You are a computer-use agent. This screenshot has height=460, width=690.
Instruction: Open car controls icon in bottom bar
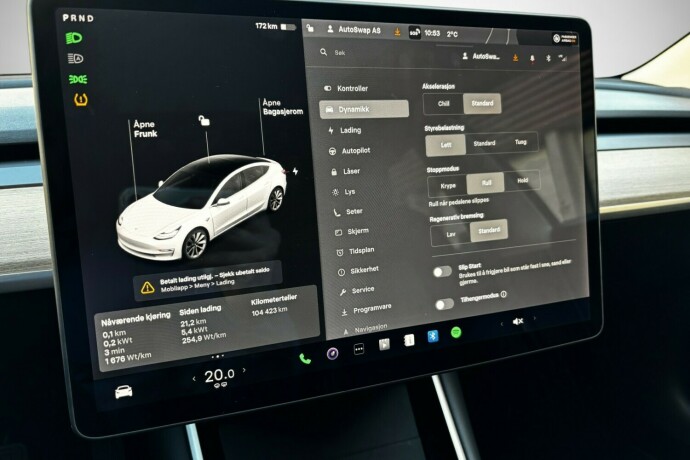pos(124,391)
